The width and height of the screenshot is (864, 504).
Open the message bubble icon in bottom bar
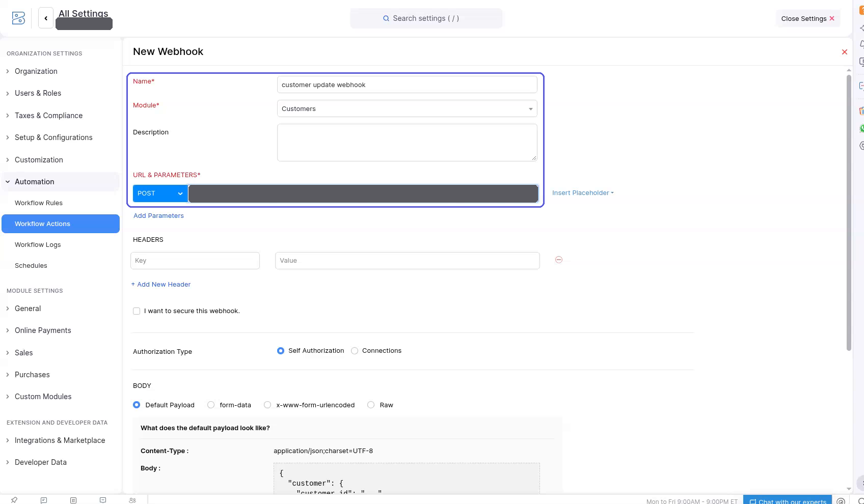[x=103, y=500]
